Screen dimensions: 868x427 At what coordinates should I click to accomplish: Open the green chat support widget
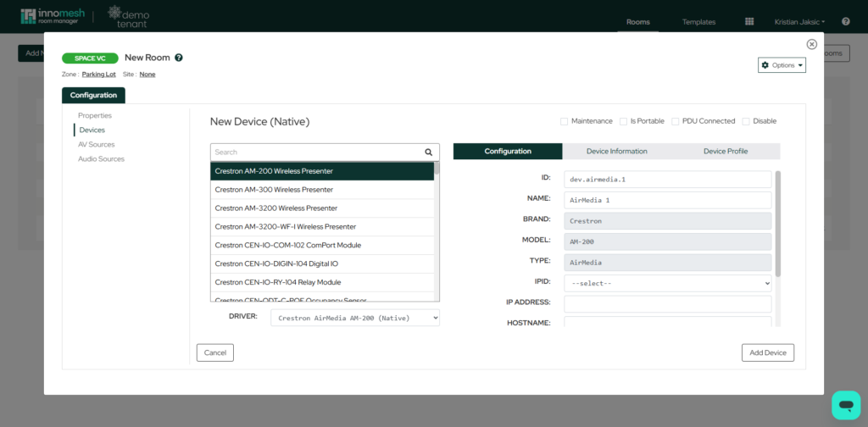(x=845, y=405)
